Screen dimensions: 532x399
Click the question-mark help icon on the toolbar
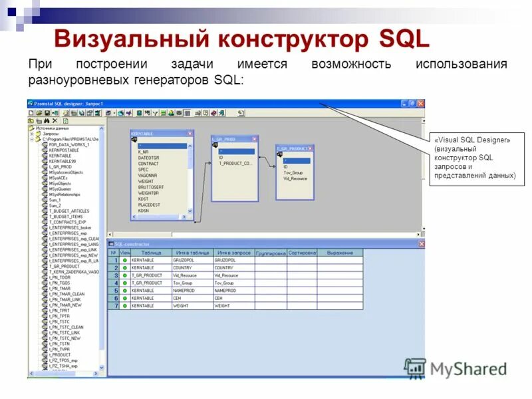[x=205, y=116]
